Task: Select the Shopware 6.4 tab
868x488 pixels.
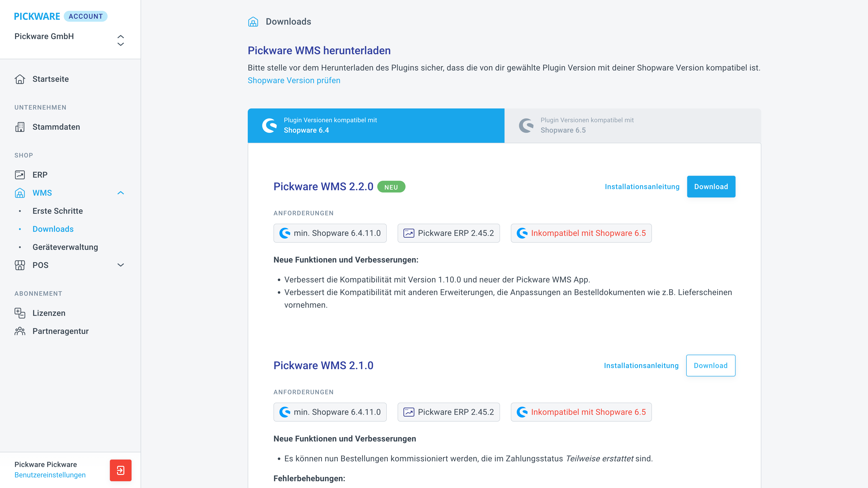Action: click(376, 125)
